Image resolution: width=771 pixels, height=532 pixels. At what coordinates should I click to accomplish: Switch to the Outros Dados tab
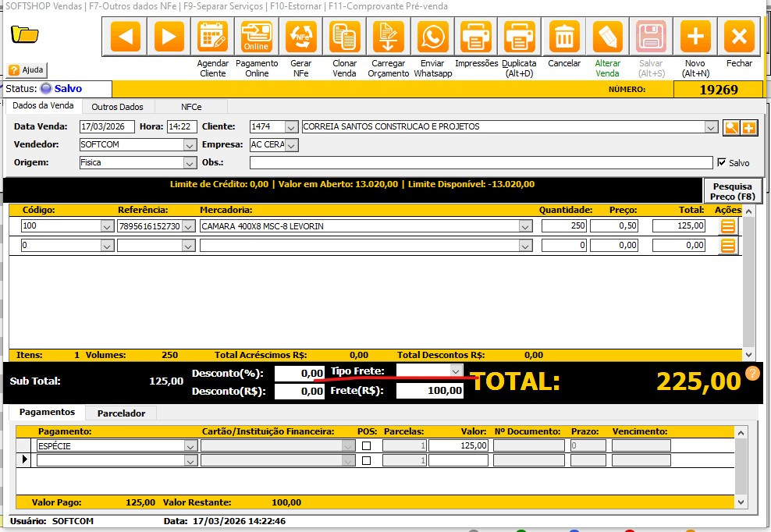pyautogui.click(x=117, y=107)
